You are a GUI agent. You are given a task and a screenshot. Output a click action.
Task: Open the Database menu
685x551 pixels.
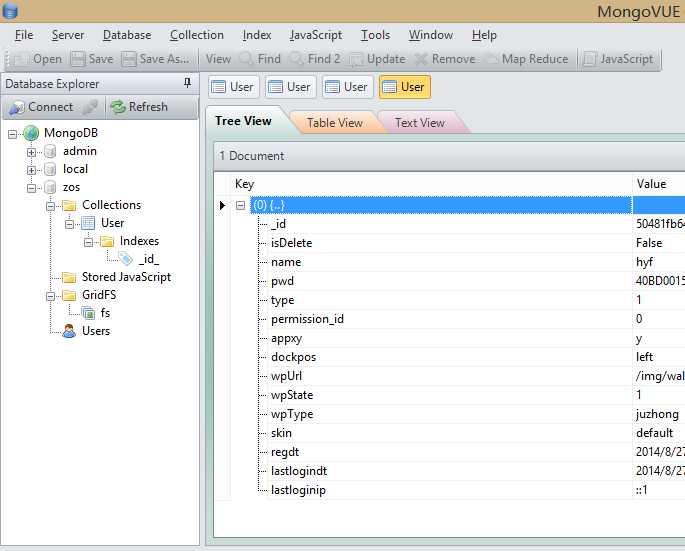pyautogui.click(x=127, y=35)
